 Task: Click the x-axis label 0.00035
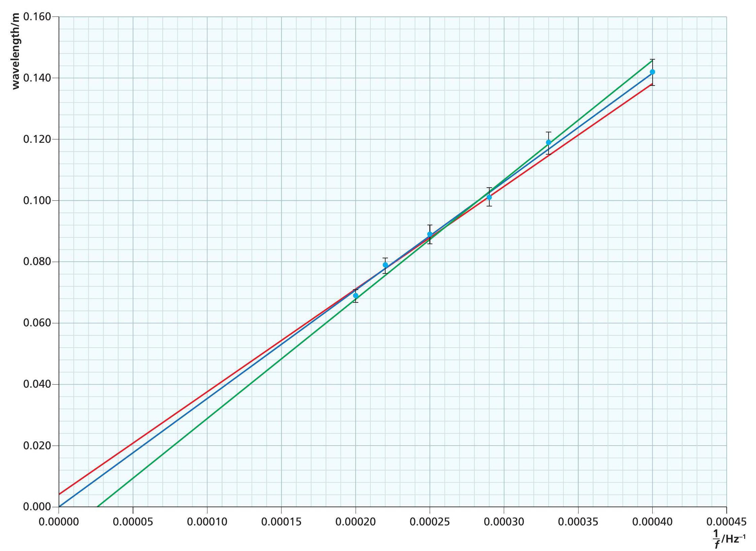[578, 522]
